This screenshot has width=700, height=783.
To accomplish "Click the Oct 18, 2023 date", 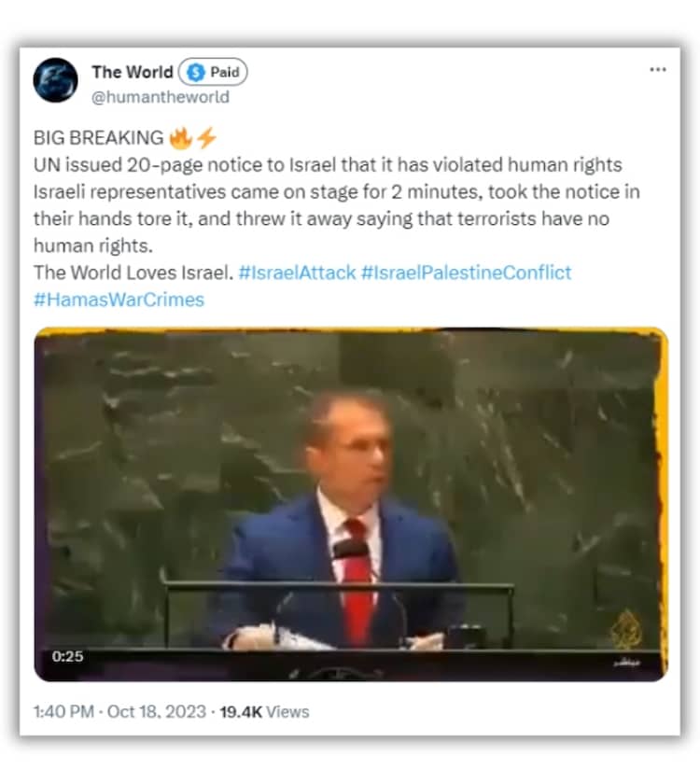I will pyautogui.click(x=156, y=711).
